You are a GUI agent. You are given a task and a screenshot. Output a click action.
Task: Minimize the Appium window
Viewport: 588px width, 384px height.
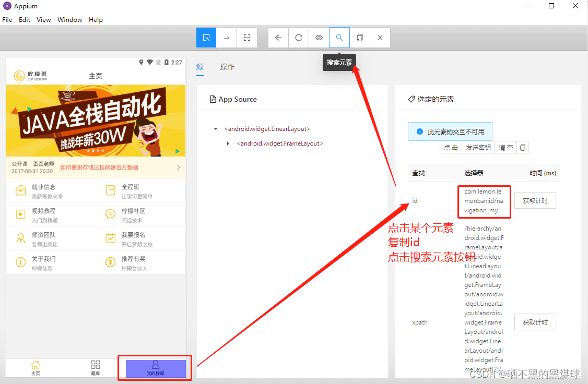[x=527, y=6]
